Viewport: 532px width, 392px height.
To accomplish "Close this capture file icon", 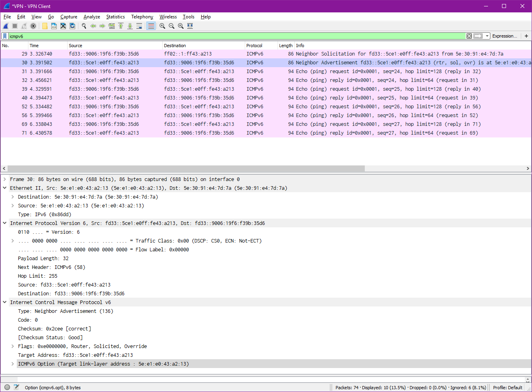I will coord(63,26).
